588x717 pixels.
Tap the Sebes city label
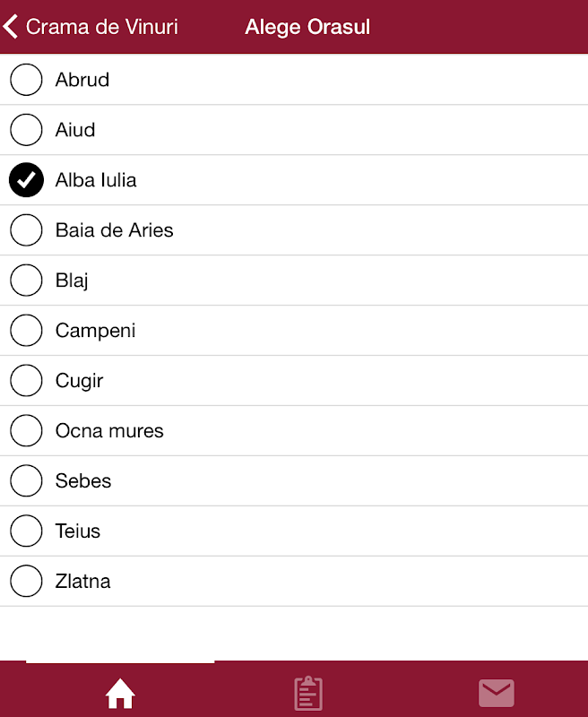83,481
